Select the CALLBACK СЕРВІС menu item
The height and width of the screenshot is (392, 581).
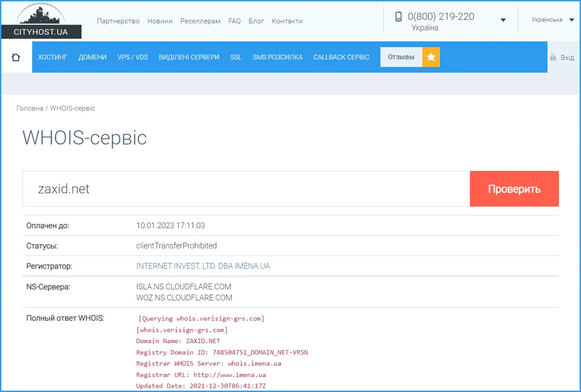[x=341, y=57]
